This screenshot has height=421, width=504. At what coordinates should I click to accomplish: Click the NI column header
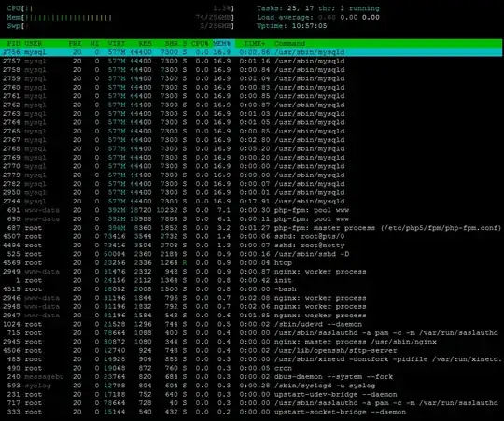click(94, 43)
